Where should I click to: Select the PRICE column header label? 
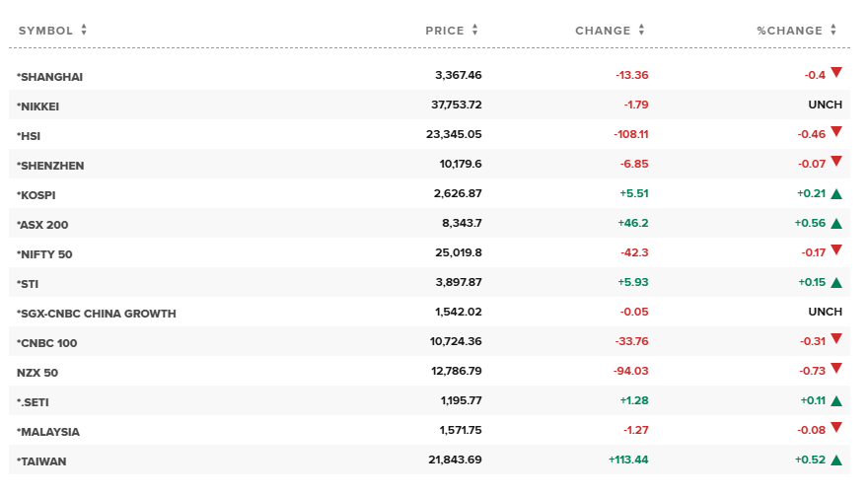tap(445, 31)
